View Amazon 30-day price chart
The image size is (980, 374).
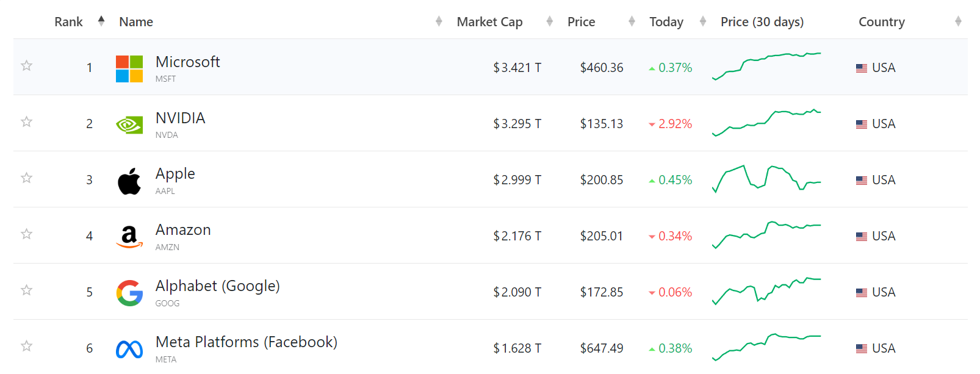[766, 235]
